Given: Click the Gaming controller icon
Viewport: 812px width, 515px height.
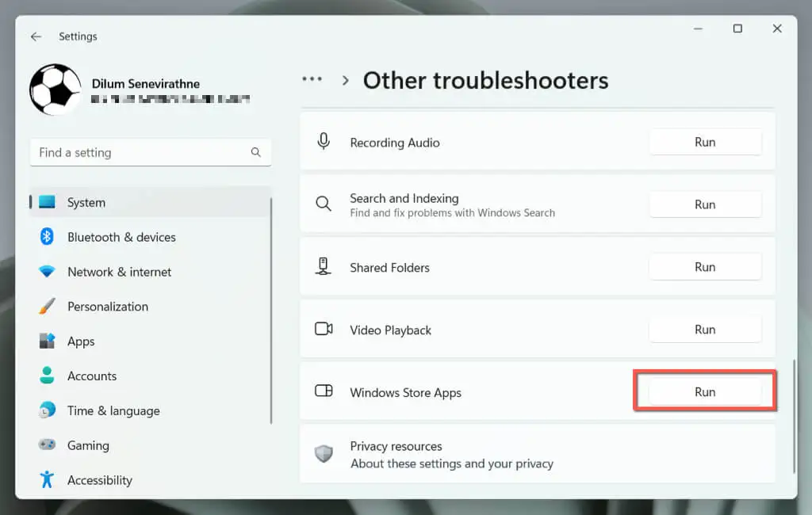Looking at the screenshot, I should pyautogui.click(x=47, y=445).
